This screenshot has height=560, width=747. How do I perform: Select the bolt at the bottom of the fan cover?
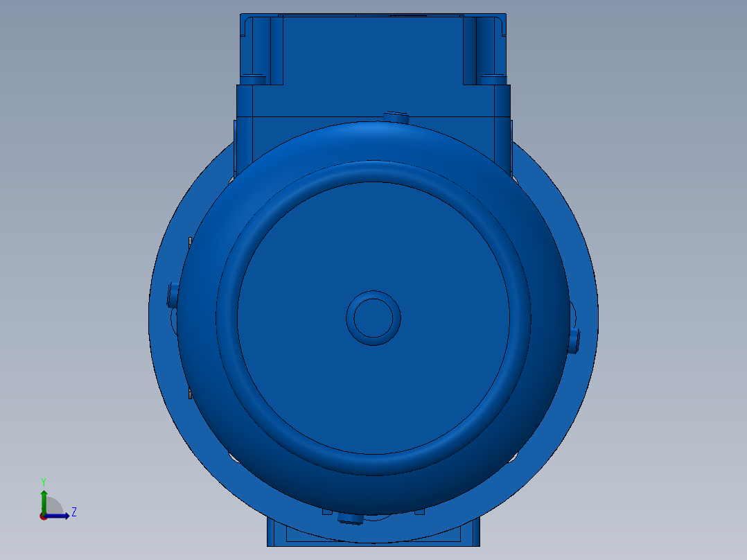pyautogui.click(x=350, y=518)
